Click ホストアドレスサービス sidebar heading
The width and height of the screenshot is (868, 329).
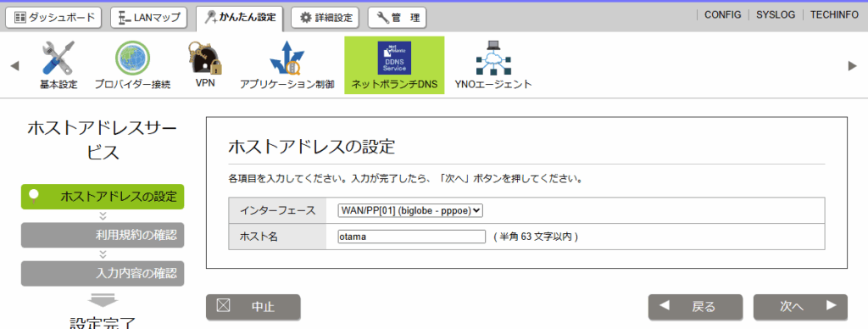[x=103, y=140]
